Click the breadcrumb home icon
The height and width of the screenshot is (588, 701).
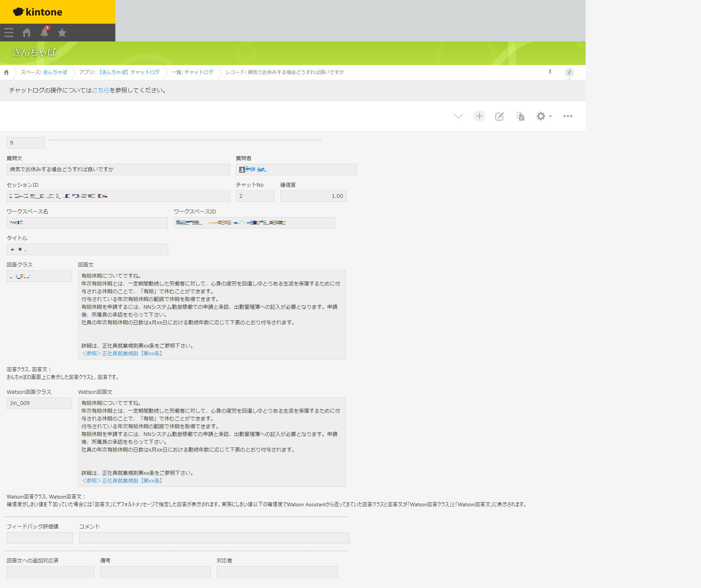pyautogui.click(x=6, y=72)
